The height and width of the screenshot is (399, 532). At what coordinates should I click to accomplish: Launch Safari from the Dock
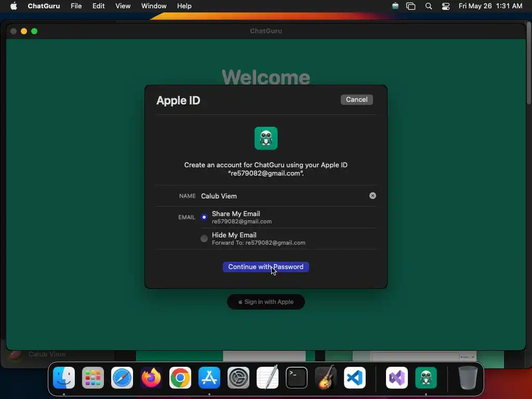[122, 377]
